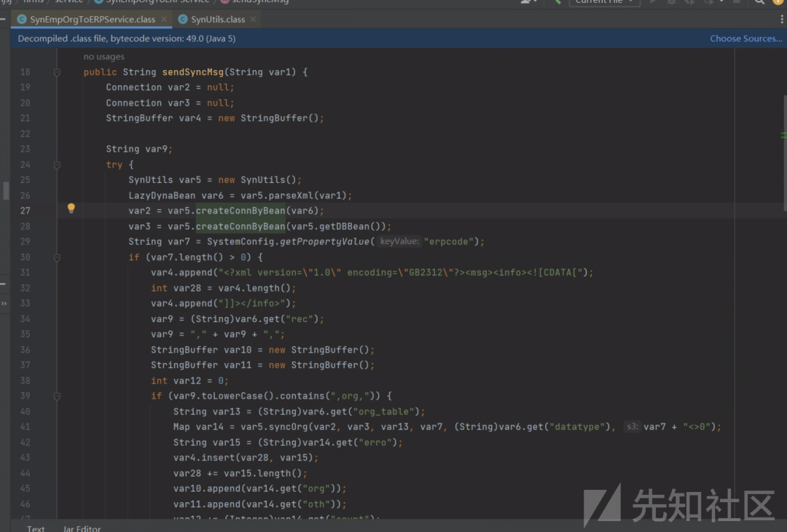787x532 pixels.
Task: Collapse the try block fold marker
Action: tap(57, 165)
